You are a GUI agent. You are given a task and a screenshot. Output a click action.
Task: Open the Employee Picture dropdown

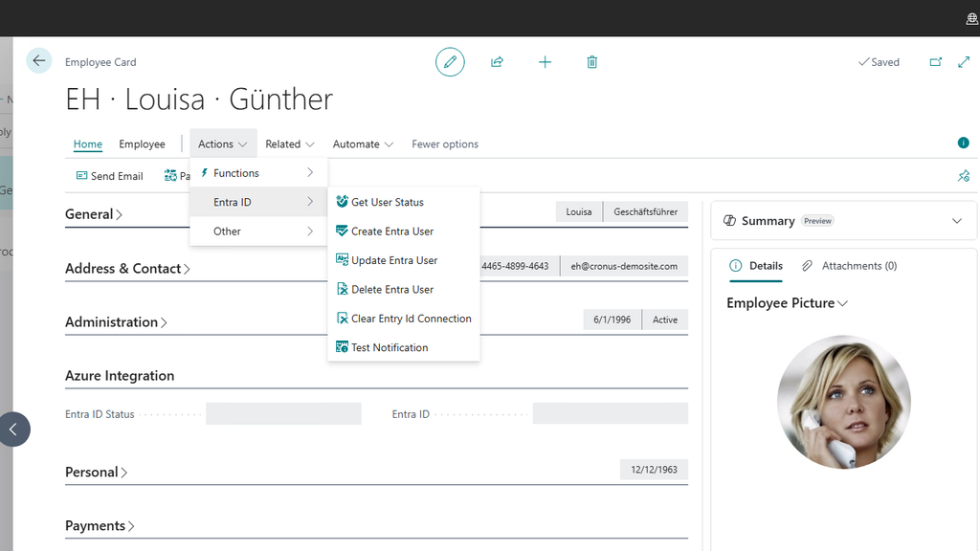click(x=787, y=303)
